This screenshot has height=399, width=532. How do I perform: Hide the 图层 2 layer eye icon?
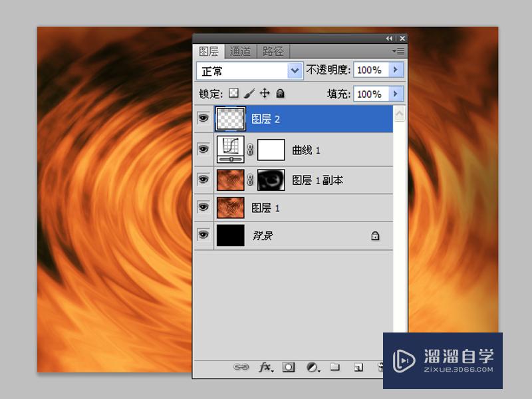pyautogui.click(x=203, y=118)
